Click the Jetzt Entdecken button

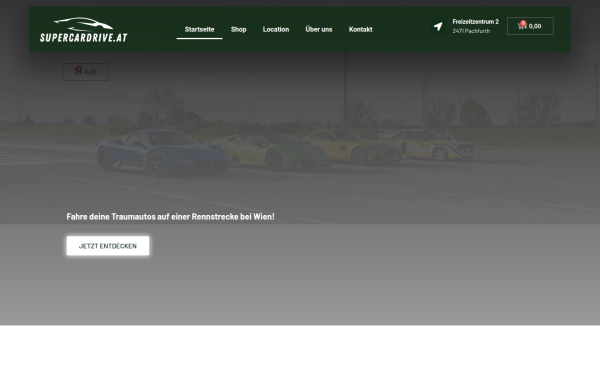(x=108, y=246)
